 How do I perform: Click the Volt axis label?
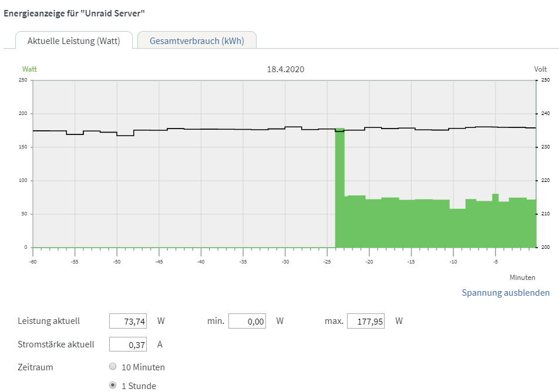coord(540,69)
